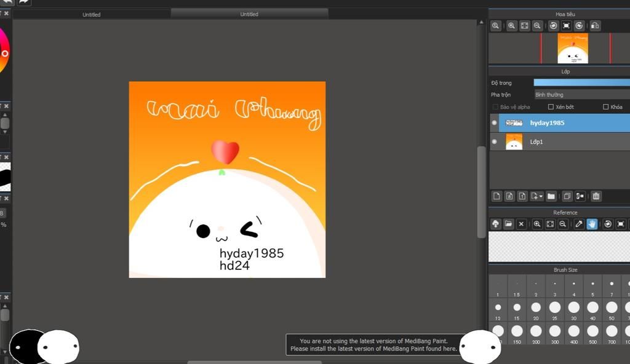630x364 pixels.
Task: Fit reference image to panel
Action: point(550,224)
